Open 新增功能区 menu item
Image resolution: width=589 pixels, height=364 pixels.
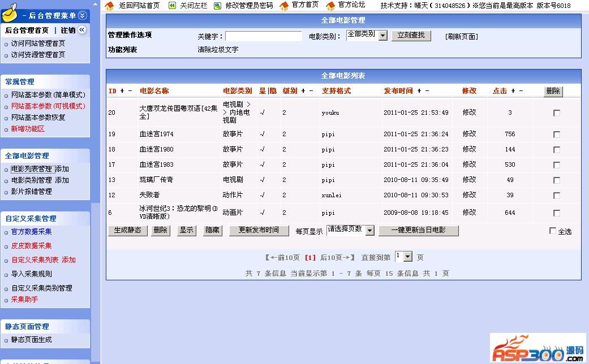[x=28, y=129]
